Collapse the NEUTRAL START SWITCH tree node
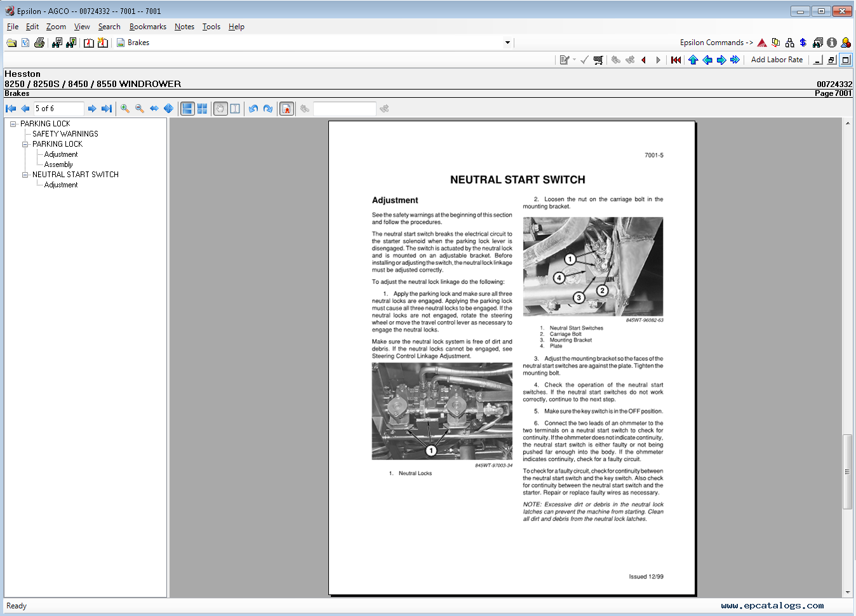 pyautogui.click(x=25, y=175)
